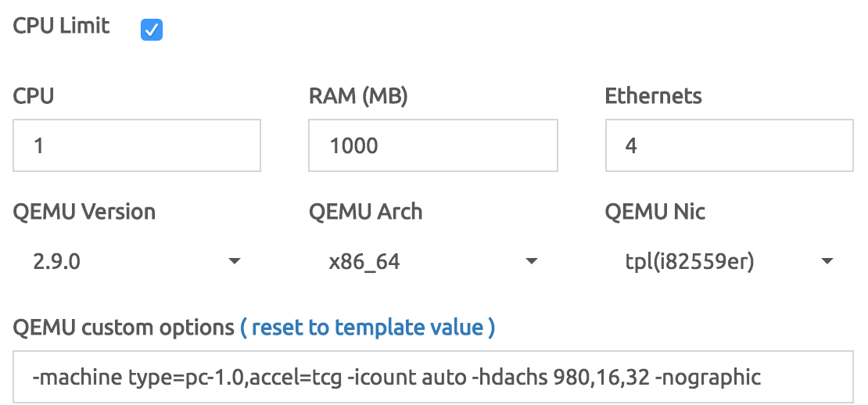Focus the CPU count input field
This screenshot has height=405, width=868.
coord(137,145)
